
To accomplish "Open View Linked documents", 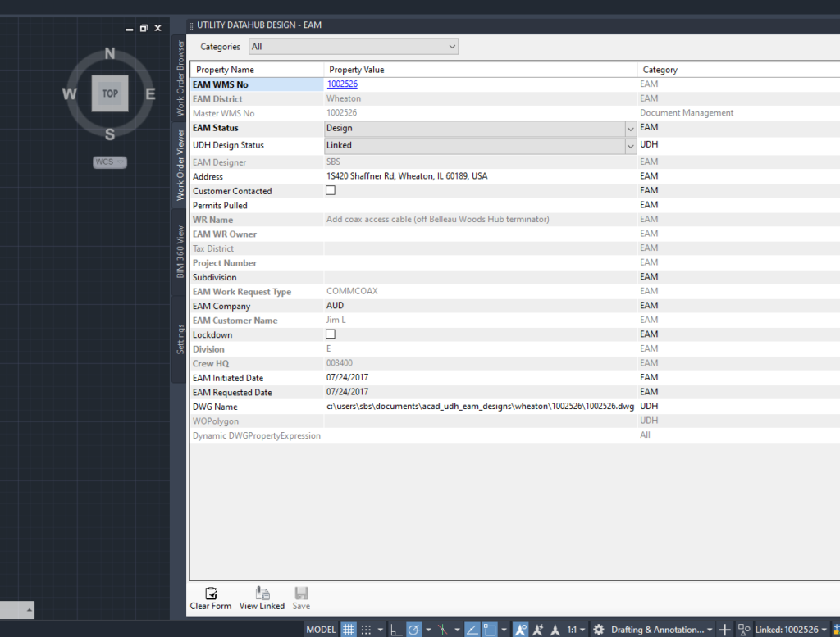I will pos(262,598).
